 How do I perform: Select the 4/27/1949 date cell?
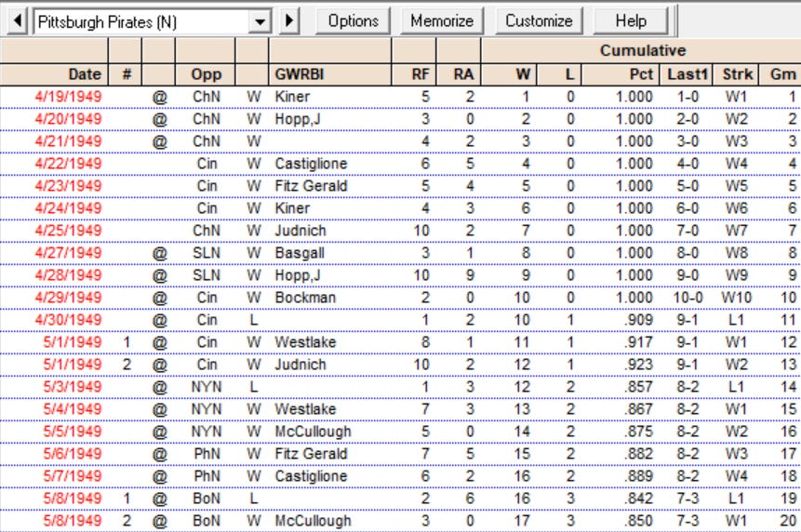click(68, 253)
